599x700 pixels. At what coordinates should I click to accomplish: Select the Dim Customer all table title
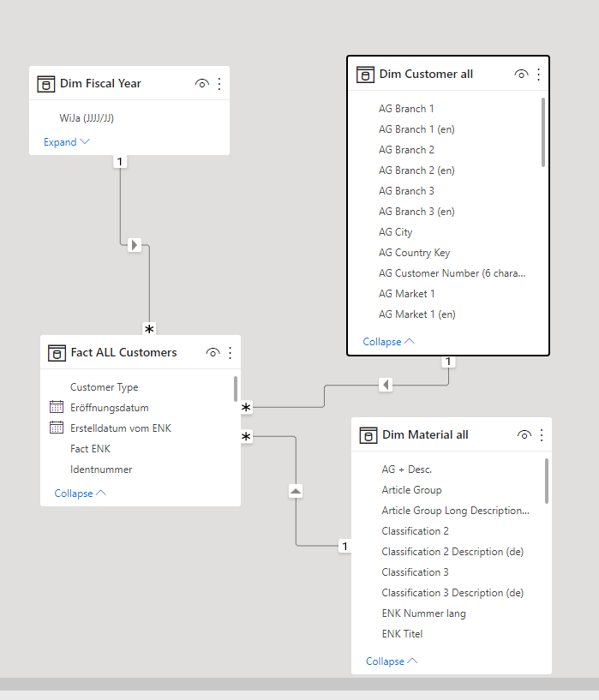(426, 74)
